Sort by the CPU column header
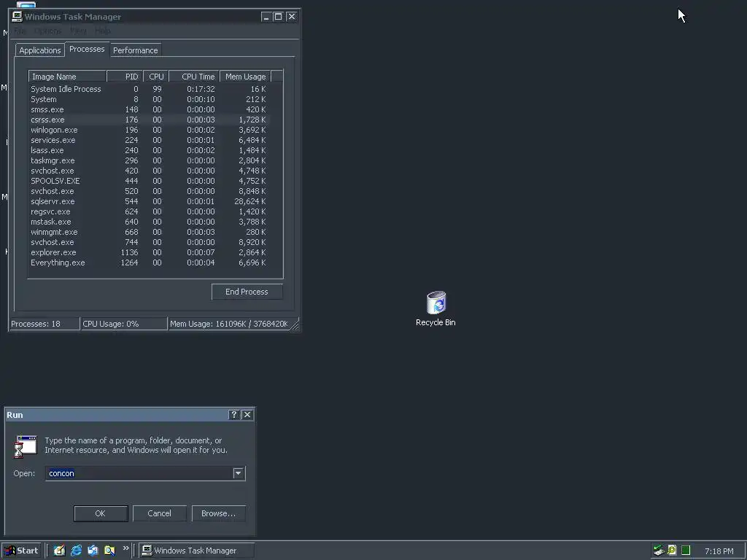Screen dimensions: 747x560 [x=156, y=77]
